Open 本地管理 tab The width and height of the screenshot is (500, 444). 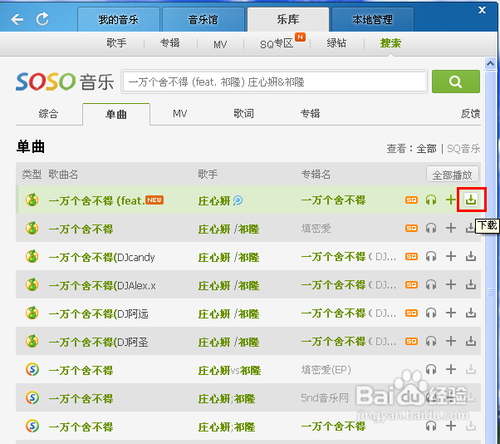click(373, 20)
